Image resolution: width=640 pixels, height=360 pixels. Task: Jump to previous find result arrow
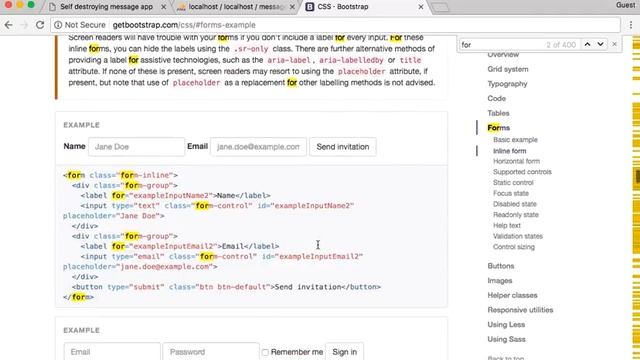coord(587,44)
